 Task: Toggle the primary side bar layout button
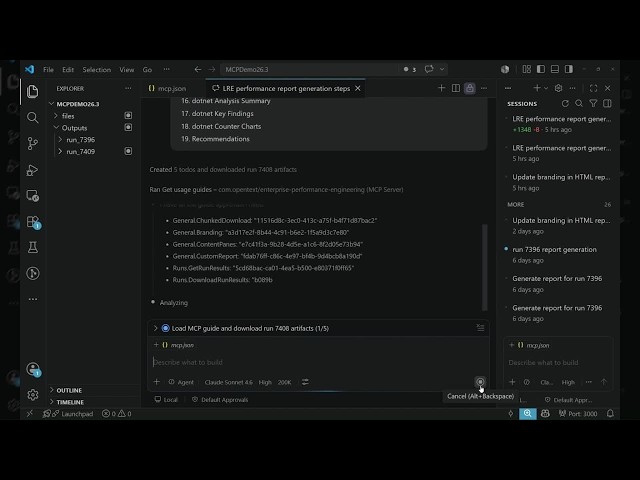click(541, 69)
